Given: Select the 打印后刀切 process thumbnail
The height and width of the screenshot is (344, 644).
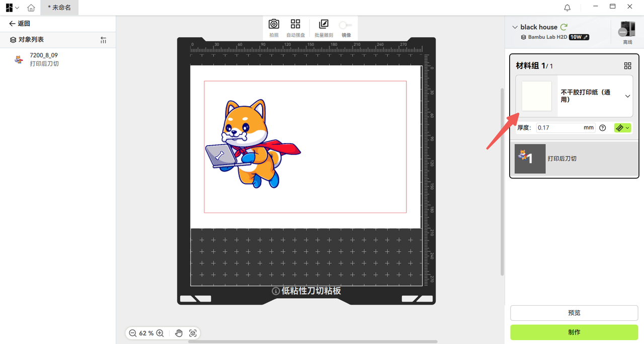Looking at the screenshot, I should point(530,159).
